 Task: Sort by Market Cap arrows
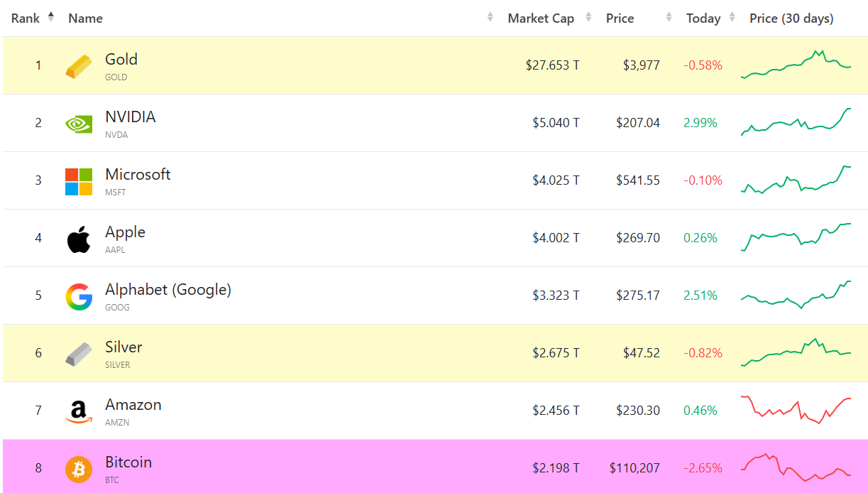[589, 18]
